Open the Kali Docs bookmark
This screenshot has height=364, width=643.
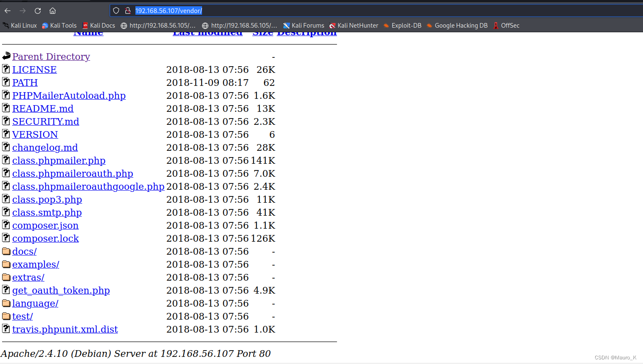(x=99, y=26)
